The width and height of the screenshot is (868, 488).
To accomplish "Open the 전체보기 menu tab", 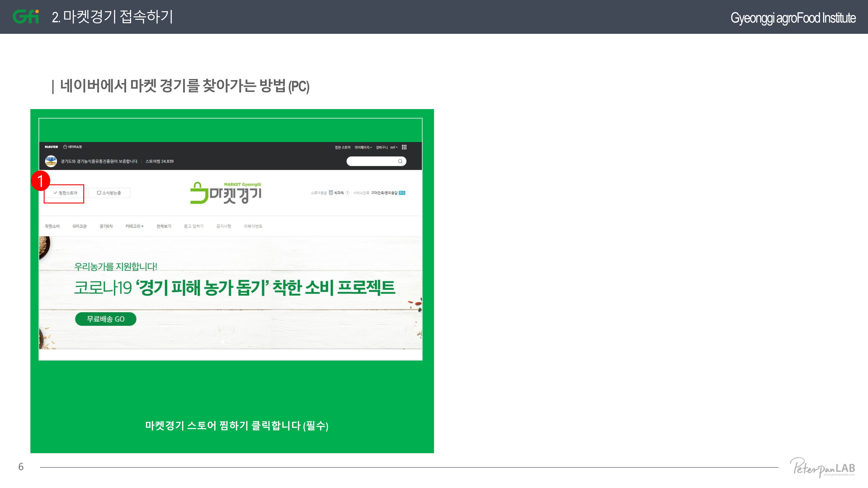I will pos(164,226).
